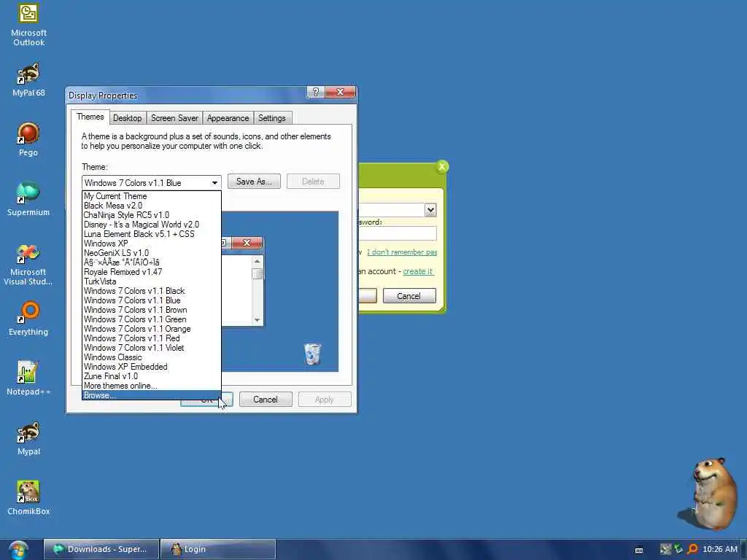The width and height of the screenshot is (747, 560).
Task: Choose NeoGeniX LS v1.0 theme
Action: coord(152,253)
